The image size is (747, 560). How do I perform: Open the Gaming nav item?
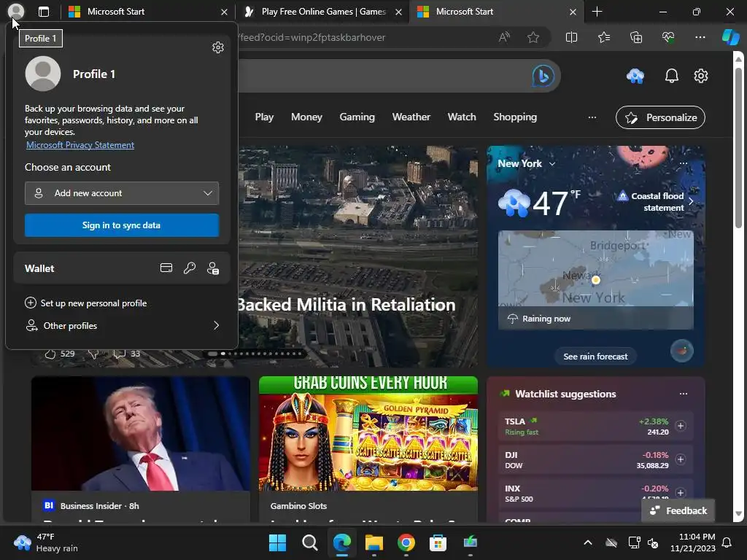pos(357,117)
